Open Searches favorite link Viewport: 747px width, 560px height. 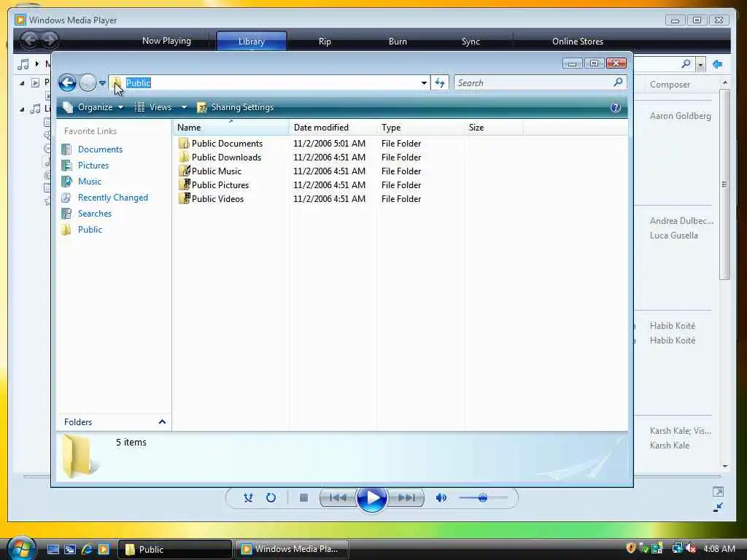pyautogui.click(x=95, y=214)
